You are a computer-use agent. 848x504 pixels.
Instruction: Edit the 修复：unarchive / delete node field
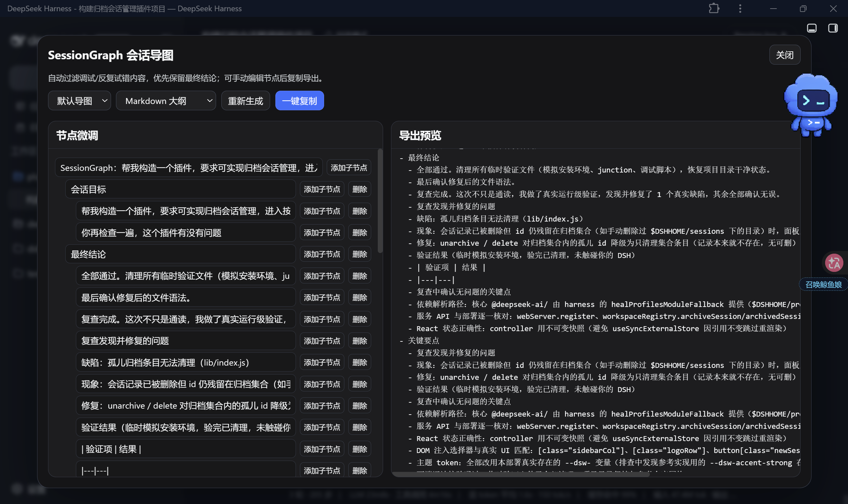(186, 406)
